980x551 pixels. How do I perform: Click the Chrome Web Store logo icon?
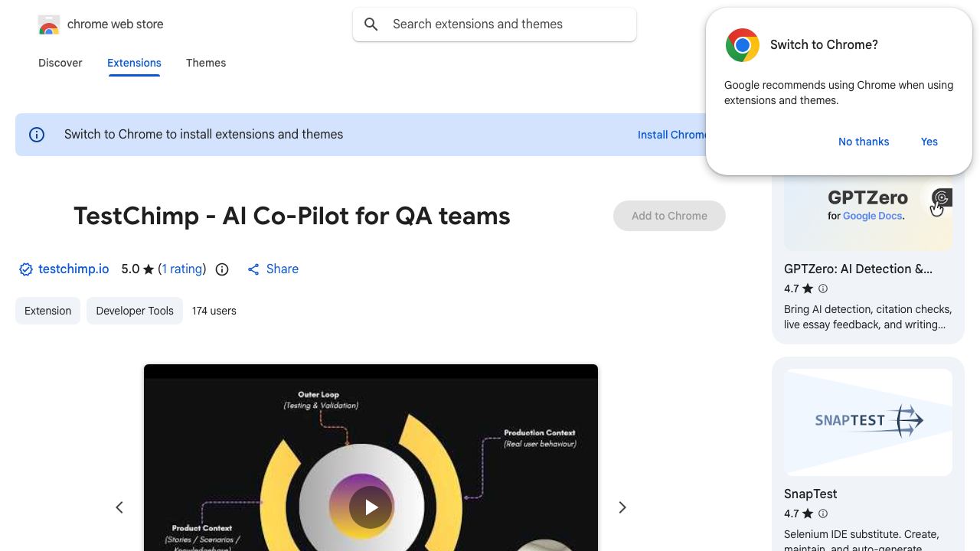click(x=49, y=25)
